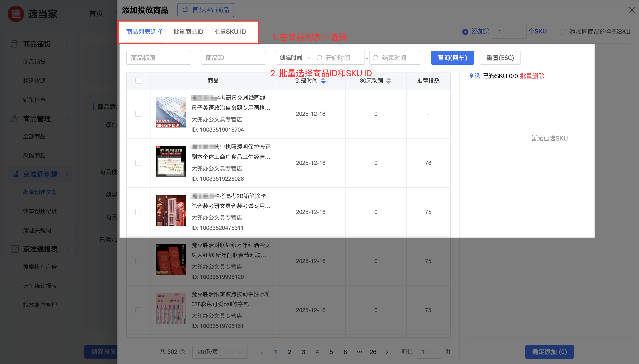639x364 pixels.
Task: Click the 创建时间 column sort arrows
Action: click(323, 81)
